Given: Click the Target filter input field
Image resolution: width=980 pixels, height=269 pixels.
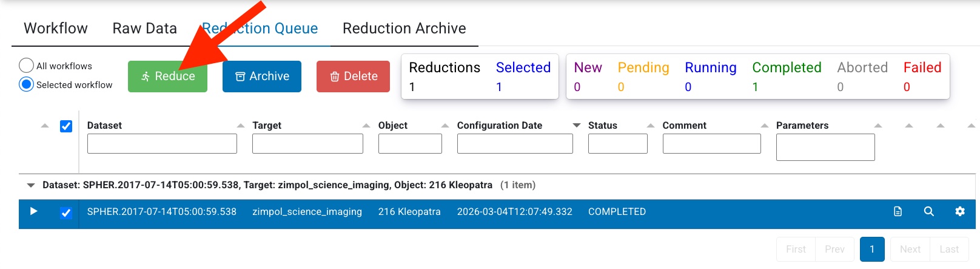Looking at the screenshot, I should point(307,144).
